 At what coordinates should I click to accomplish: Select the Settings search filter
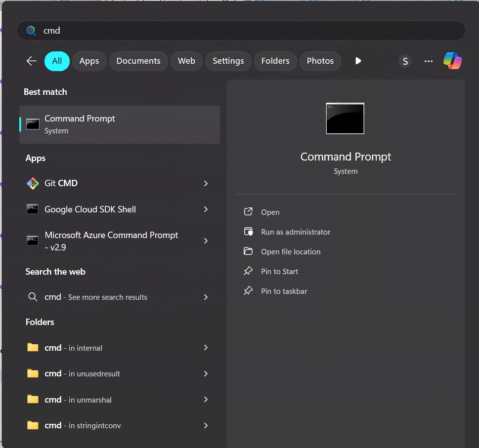(x=228, y=61)
